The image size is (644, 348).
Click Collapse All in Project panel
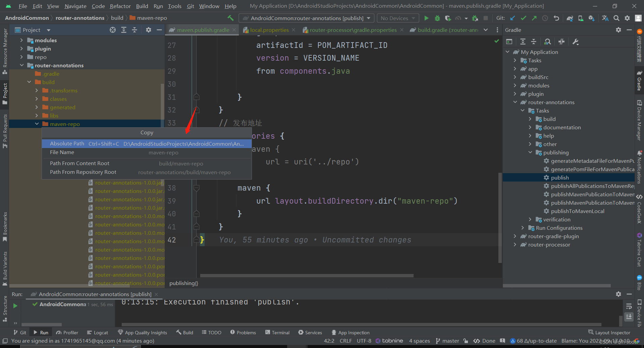tap(135, 30)
